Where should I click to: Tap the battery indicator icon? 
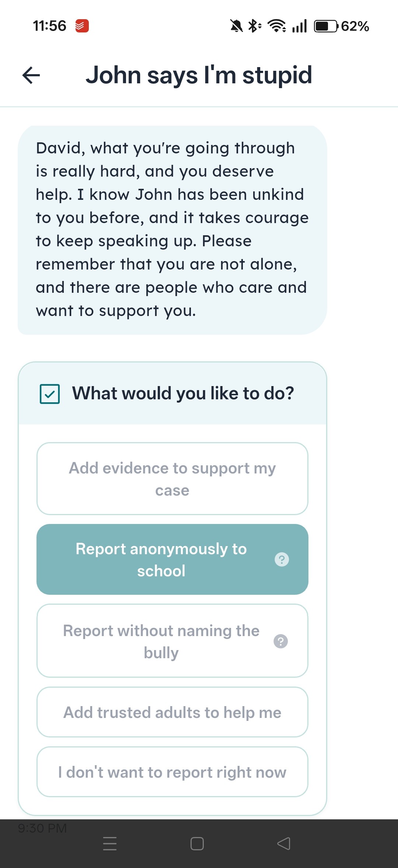pyautogui.click(x=326, y=26)
